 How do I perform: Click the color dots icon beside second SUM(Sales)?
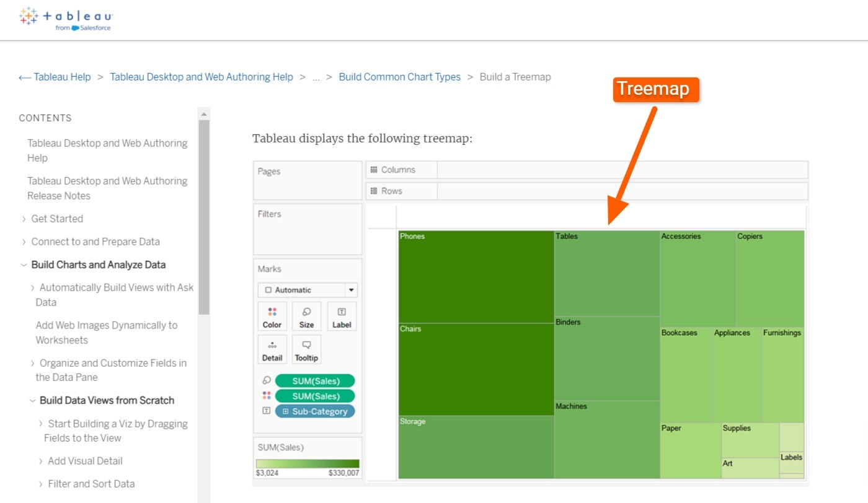(x=267, y=396)
